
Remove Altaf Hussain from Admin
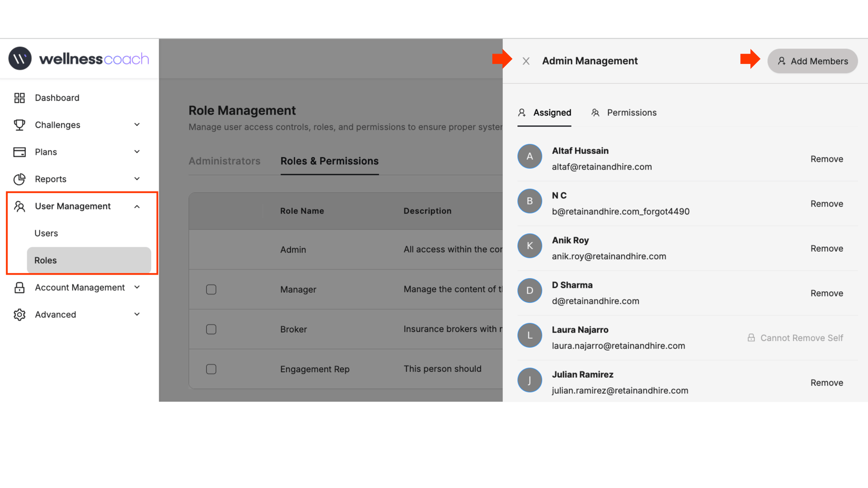click(827, 159)
